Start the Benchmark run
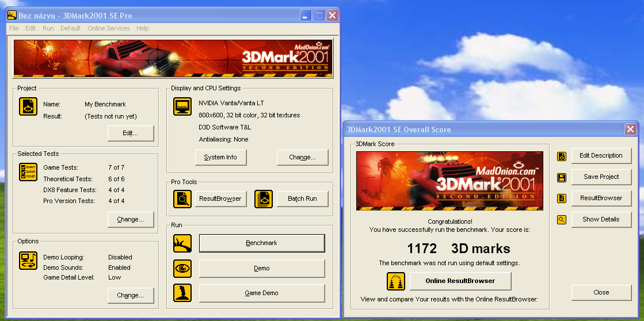 point(262,243)
